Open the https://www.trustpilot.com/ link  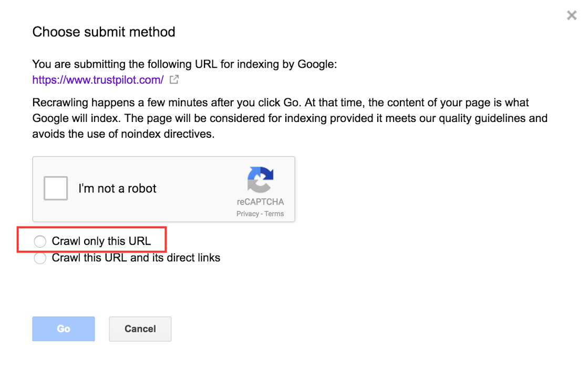point(98,80)
